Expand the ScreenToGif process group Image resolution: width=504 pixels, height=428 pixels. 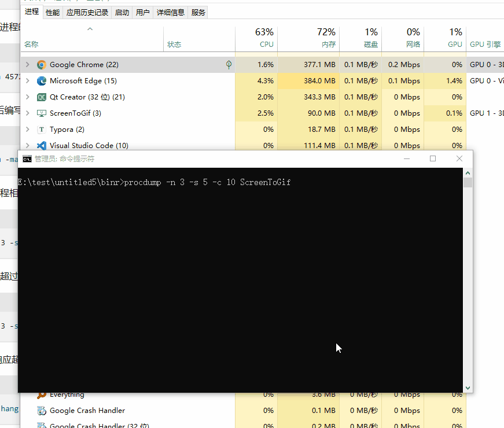pos(28,113)
